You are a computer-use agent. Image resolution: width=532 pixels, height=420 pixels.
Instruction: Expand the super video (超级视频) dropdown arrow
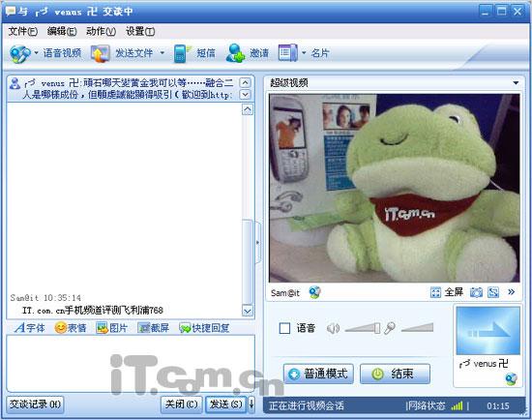[516, 83]
